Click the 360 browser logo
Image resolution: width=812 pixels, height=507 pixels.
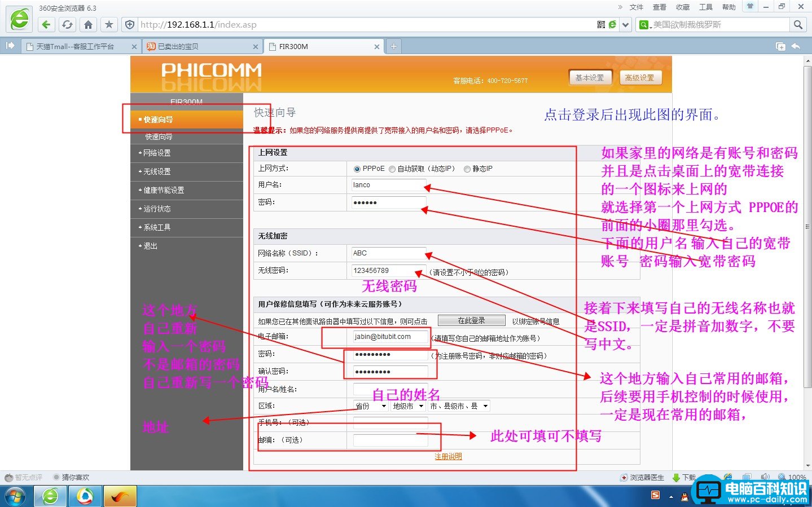pos(20,19)
